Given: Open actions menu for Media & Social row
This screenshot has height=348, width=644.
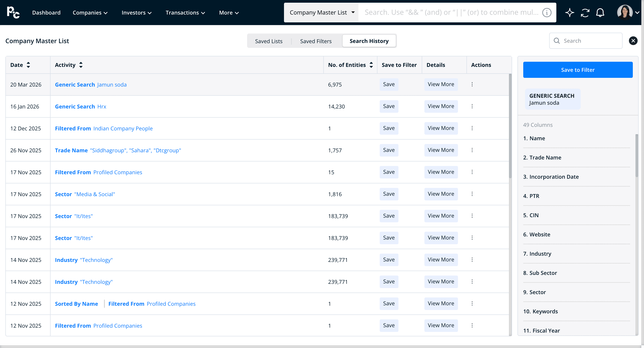Looking at the screenshot, I should click(472, 194).
